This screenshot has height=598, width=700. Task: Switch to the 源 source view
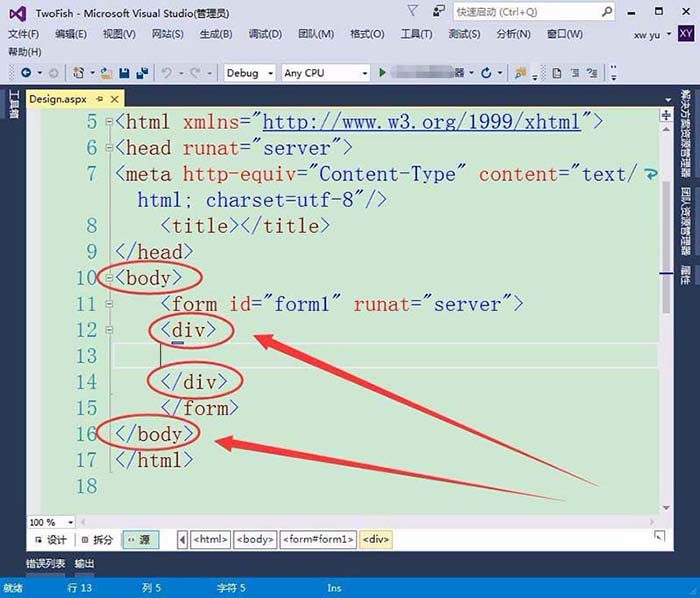[140, 540]
